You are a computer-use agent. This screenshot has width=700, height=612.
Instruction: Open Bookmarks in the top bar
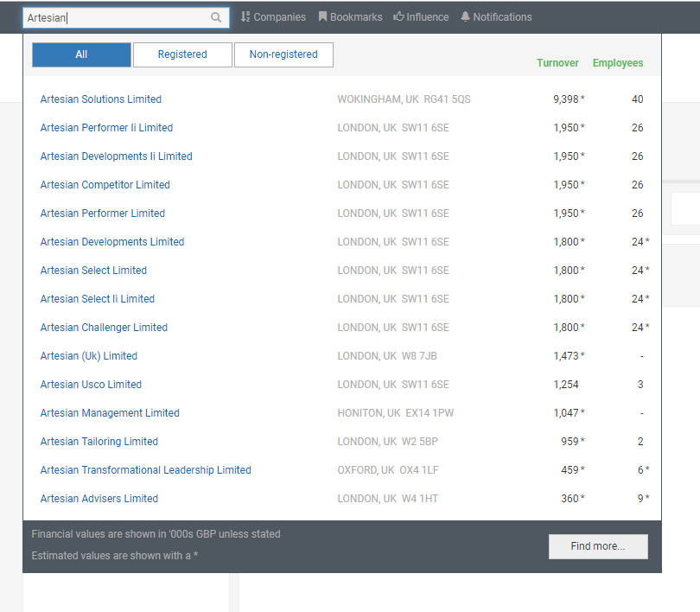click(350, 17)
